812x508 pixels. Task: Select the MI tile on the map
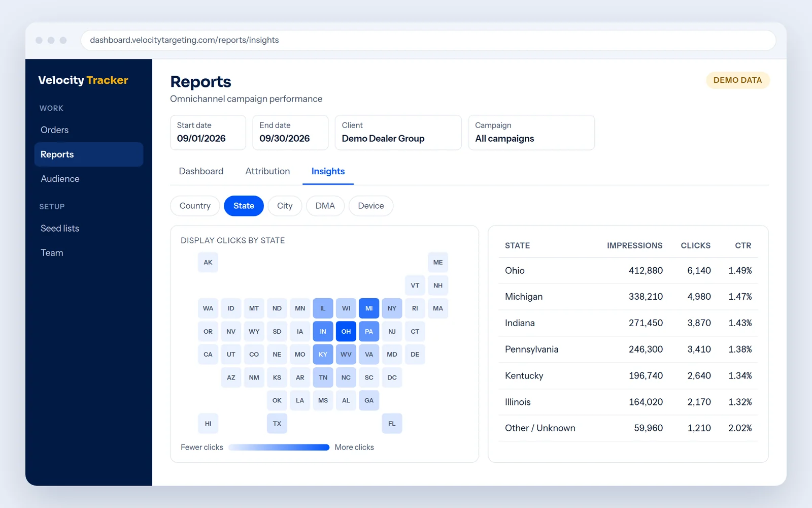369,308
